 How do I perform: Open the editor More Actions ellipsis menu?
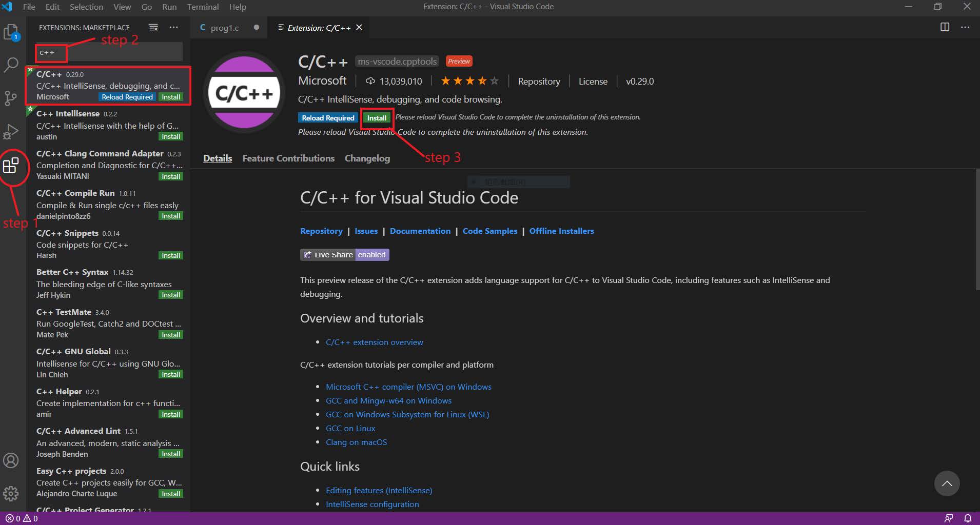tap(966, 27)
